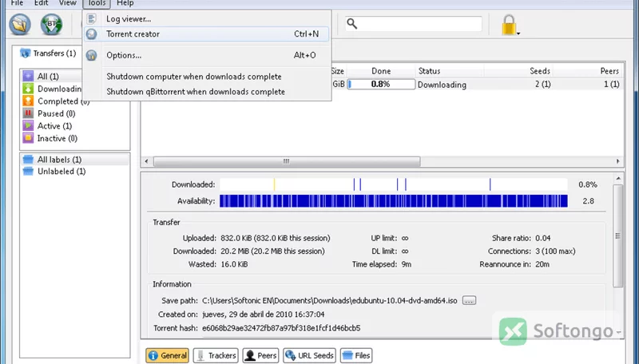Image resolution: width=639 pixels, height=364 pixels.
Task: Select Inactive (0) in the status list
Action: tap(57, 138)
